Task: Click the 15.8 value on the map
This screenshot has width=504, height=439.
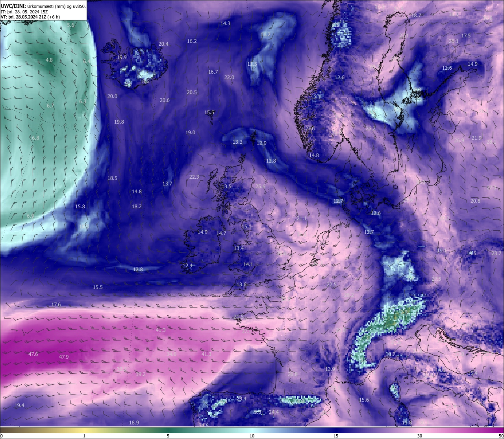Action: point(80,206)
